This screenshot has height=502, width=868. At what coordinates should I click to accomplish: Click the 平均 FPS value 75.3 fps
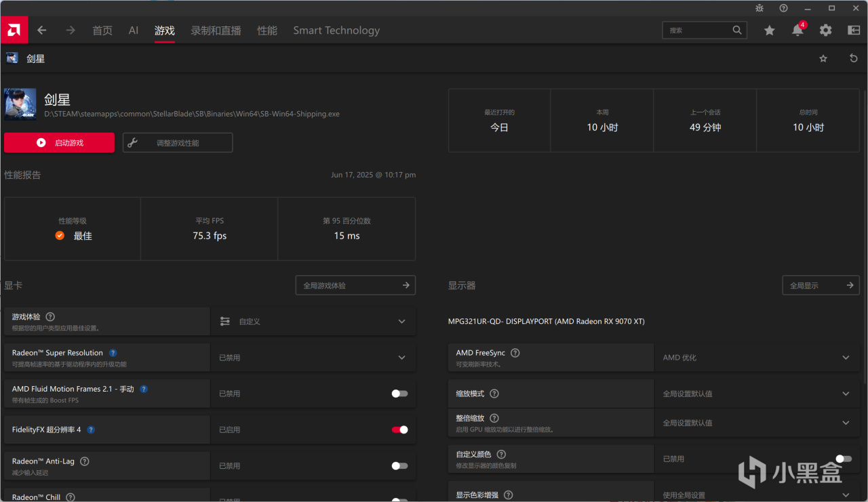click(x=210, y=236)
